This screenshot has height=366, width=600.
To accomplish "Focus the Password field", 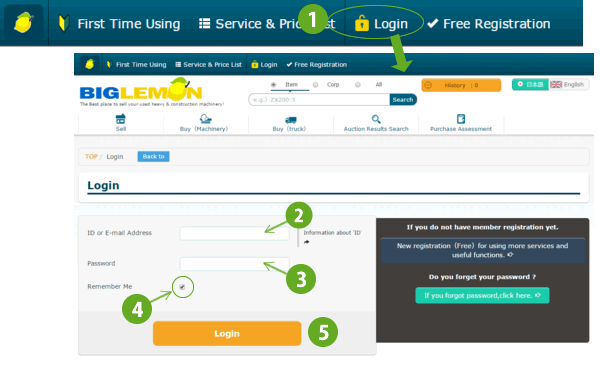I will [x=235, y=264].
